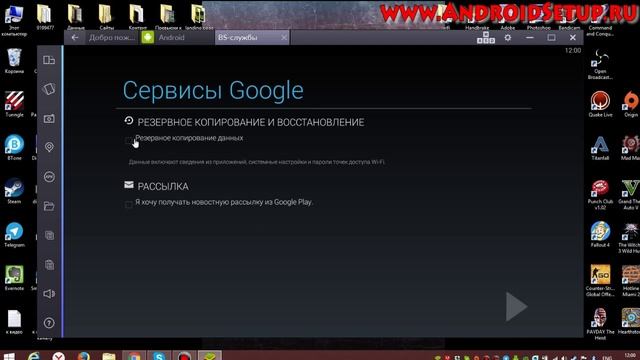Open Evernote desktop shortcut
This screenshot has width=640, height=360.
[x=14, y=278]
